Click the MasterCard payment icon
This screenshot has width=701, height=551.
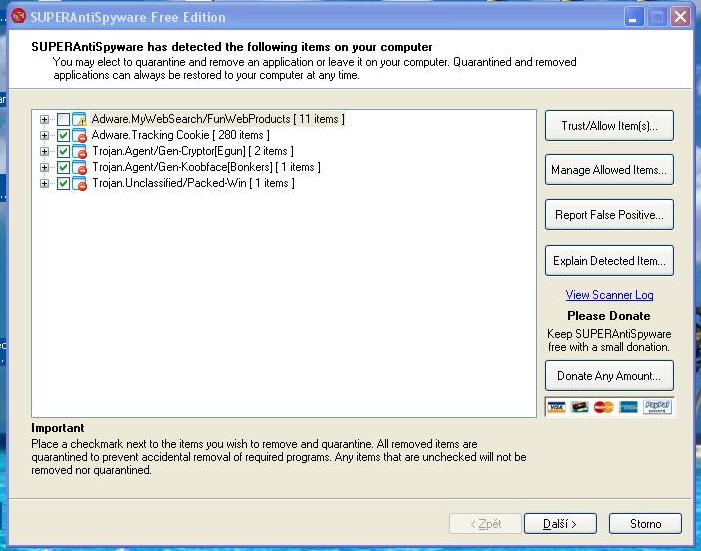click(x=604, y=407)
